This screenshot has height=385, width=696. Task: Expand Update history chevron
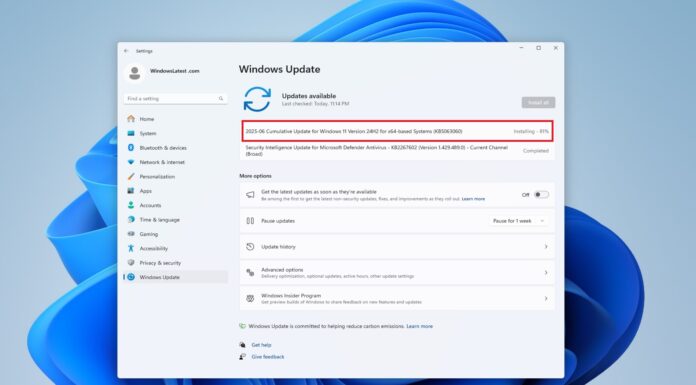546,246
